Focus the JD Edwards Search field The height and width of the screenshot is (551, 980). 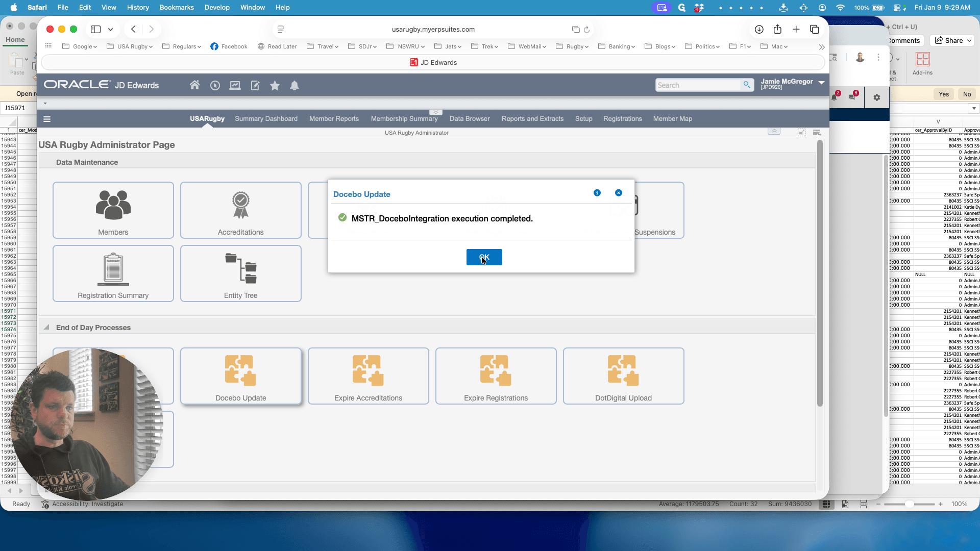tap(698, 85)
